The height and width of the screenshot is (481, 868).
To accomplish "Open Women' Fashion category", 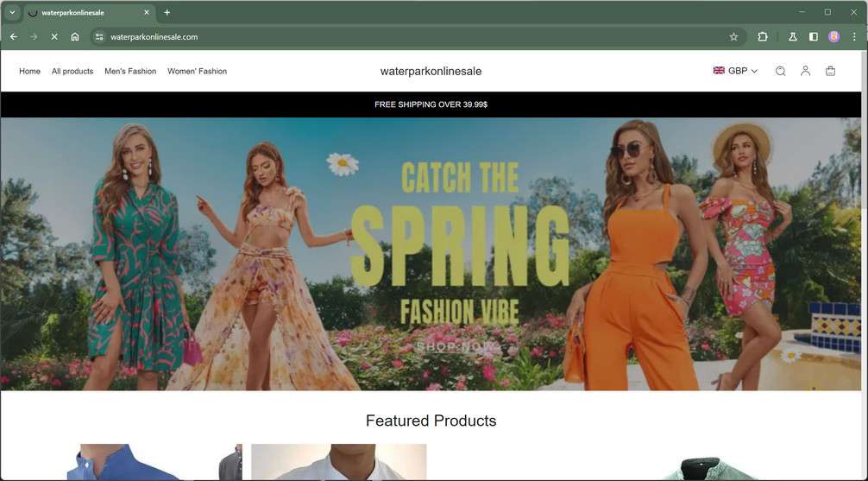I will [197, 71].
